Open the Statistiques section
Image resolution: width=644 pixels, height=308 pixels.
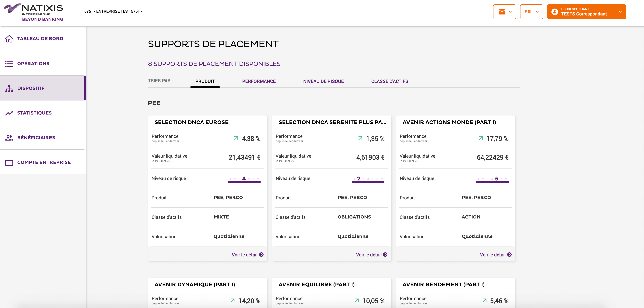click(x=43, y=113)
